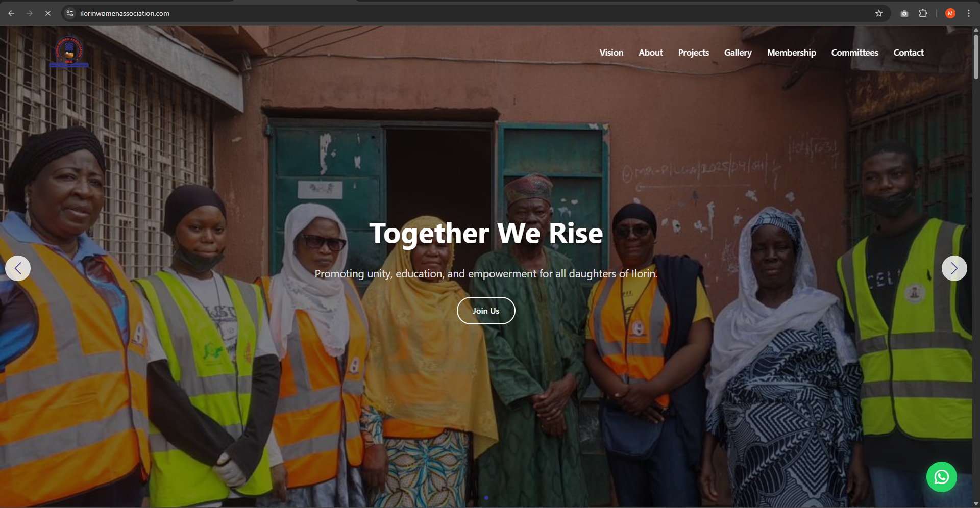Open the Committees navigation link
This screenshot has width=980, height=508.
pos(854,53)
